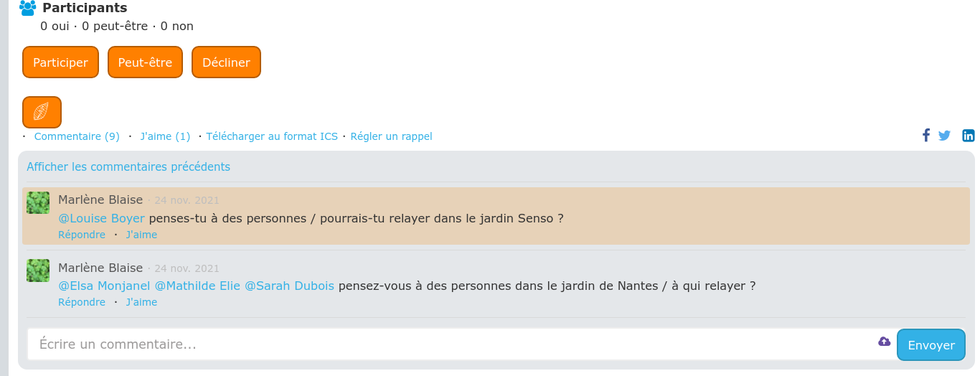Open Marlène Blaise's avatar on the highlighted comment

[38, 203]
